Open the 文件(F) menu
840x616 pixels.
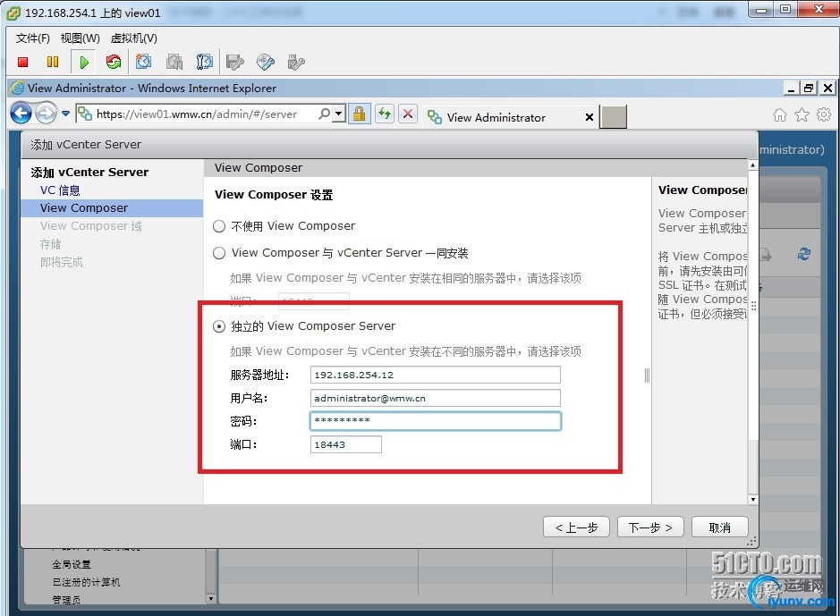tap(33, 38)
